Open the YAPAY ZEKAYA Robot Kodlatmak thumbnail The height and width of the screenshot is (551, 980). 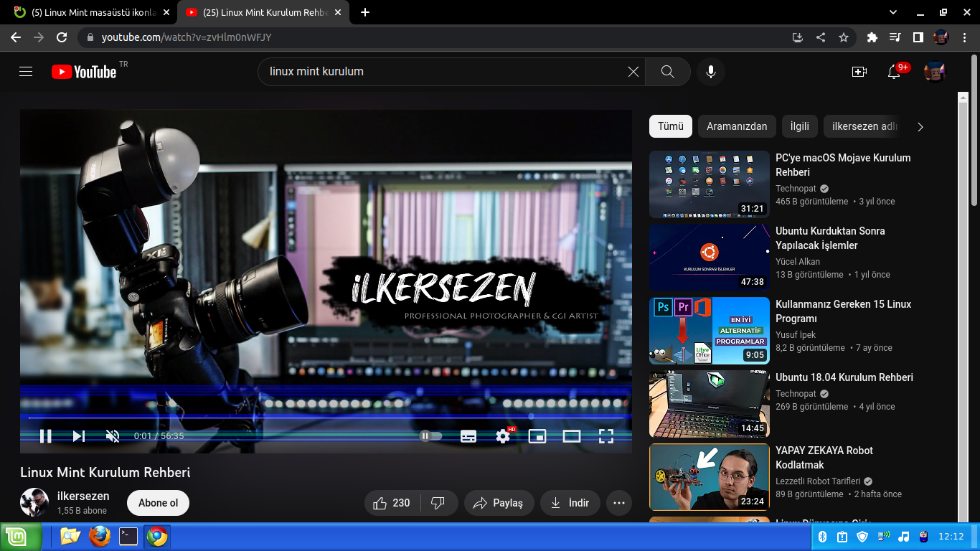click(x=710, y=477)
